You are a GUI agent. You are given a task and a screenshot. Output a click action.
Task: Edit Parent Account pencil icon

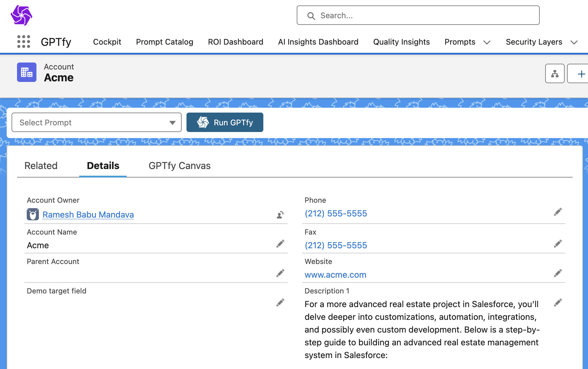tap(280, 273)
